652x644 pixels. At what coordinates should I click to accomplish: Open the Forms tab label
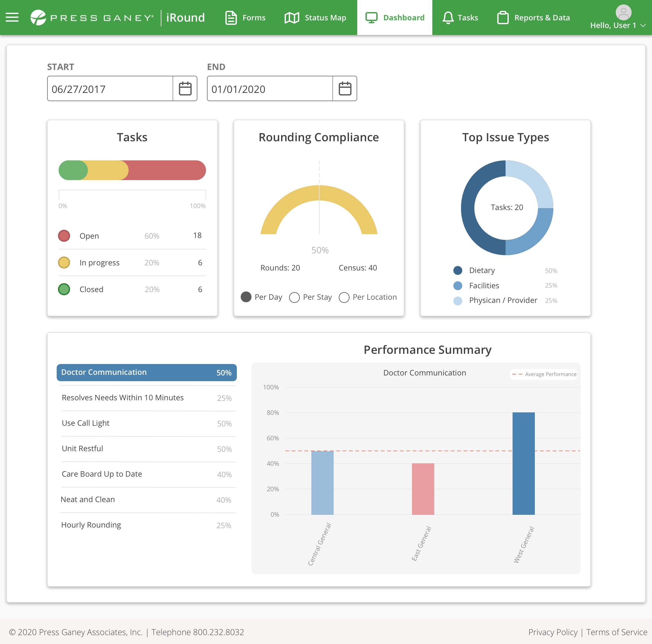click(254, 17)
